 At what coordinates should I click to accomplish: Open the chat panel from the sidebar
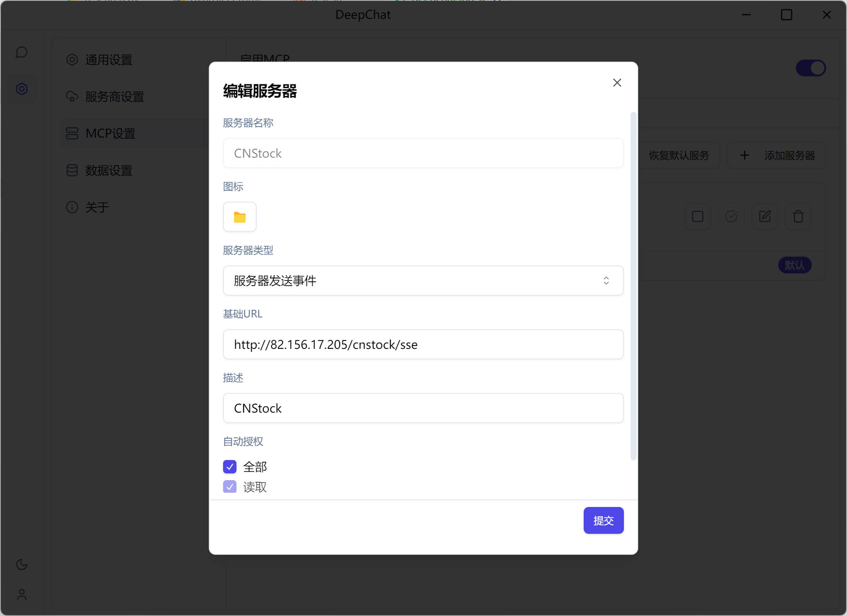[22, 52]
